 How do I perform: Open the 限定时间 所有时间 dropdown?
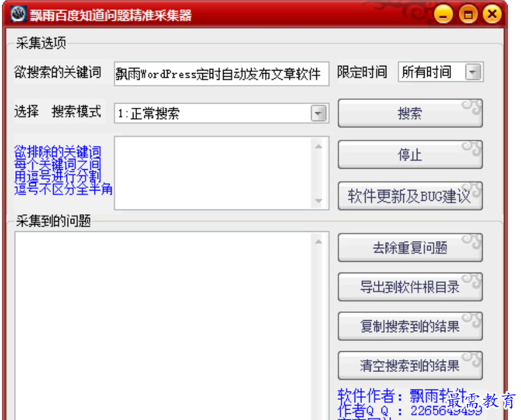coord(473,72)
